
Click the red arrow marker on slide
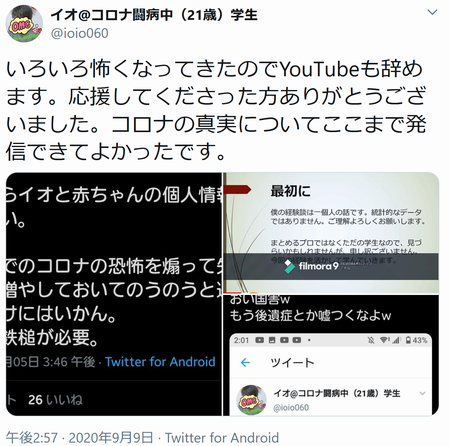[x=237, y=190]
